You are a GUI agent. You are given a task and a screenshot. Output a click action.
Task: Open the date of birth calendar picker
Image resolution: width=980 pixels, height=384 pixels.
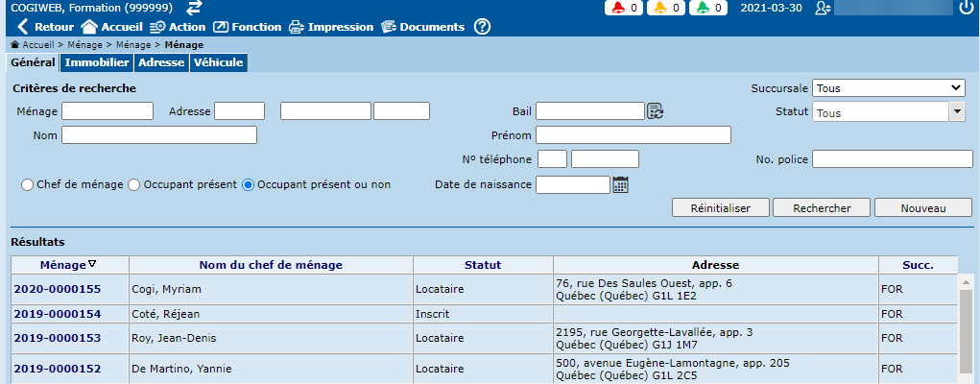[x=620, y=184]
